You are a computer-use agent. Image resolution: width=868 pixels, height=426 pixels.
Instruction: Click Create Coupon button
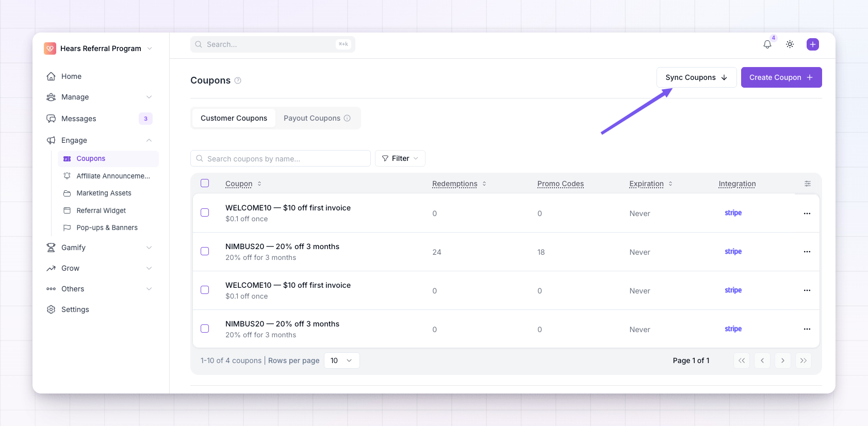click(781, 77)
